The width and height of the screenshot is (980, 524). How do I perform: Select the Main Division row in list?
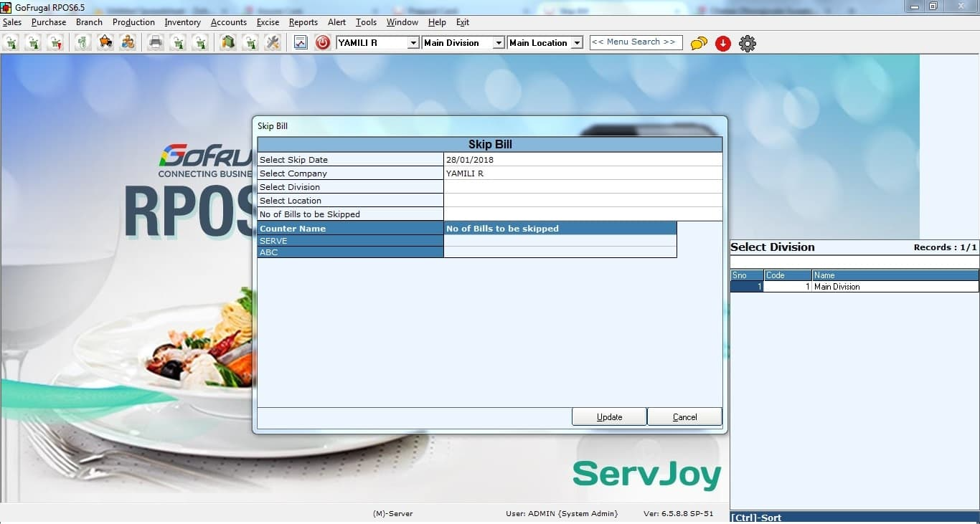(854, 287)
